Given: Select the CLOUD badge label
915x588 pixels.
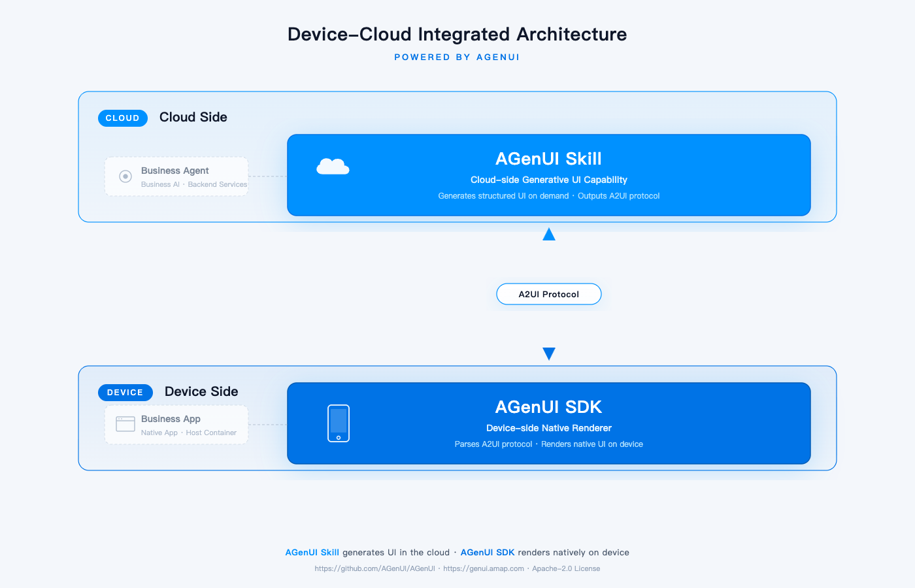Looking at the screenshot, I should tap(123, 118).
